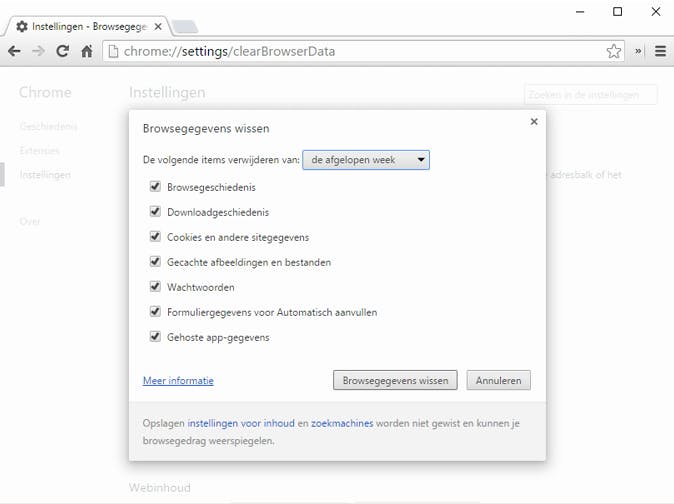The width and height of the screenshot is (674, 504).
Task: Show hidden extensions chevron
Action: tap(639, 51)
